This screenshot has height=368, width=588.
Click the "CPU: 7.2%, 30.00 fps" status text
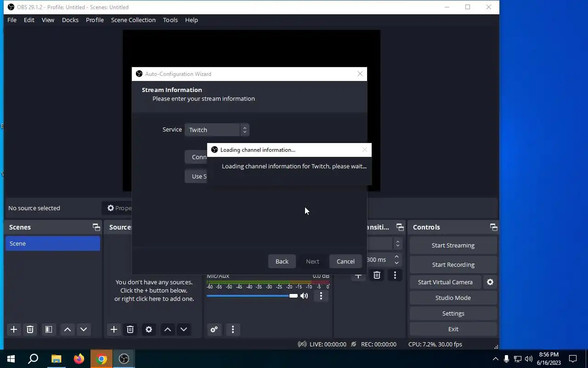(435, 344)
